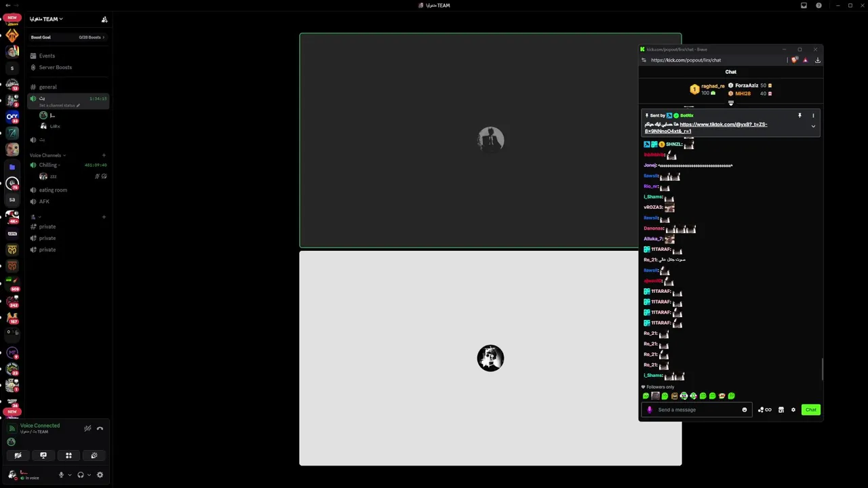
Task: Join the Chilling voice channel
Action: point(68,165)
